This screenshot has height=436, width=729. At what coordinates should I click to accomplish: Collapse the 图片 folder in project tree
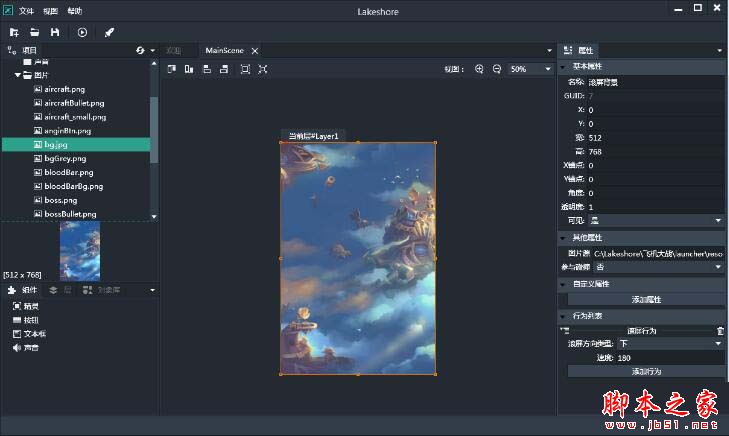pos(18,75)
